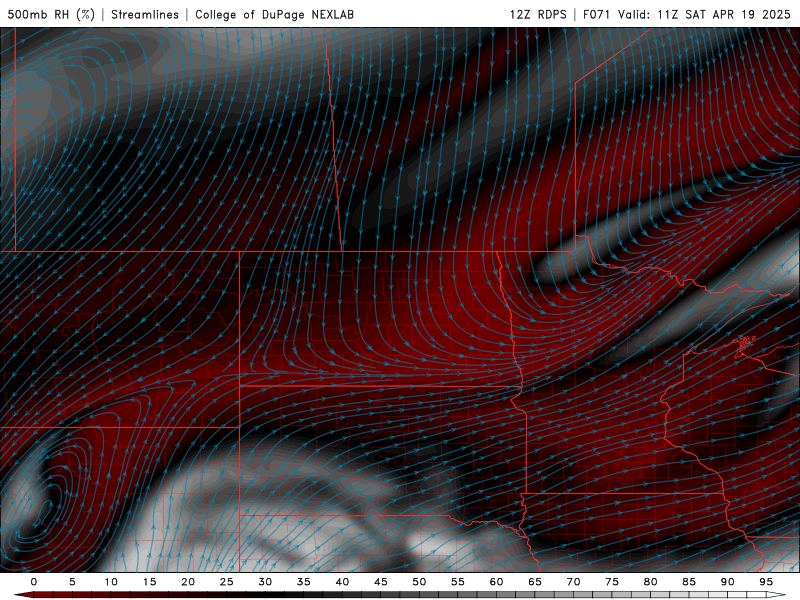Click the 'F071' forecast hour text
Viewport: 800px width, 600px height.
coord(596,14)
